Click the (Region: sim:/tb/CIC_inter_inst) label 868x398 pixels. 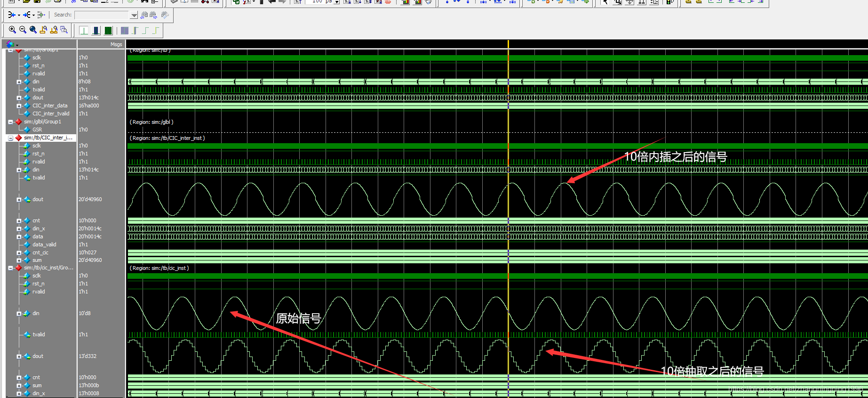(x=167, y=138)
